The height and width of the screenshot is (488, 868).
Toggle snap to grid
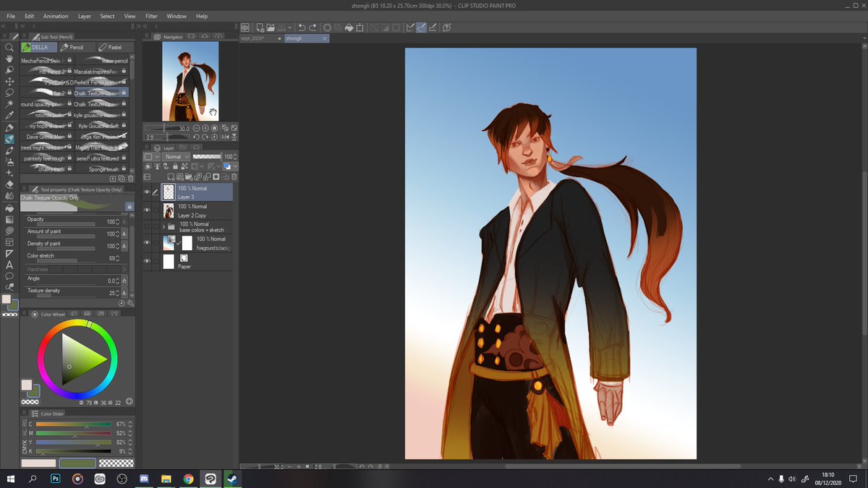coord(433,27)
